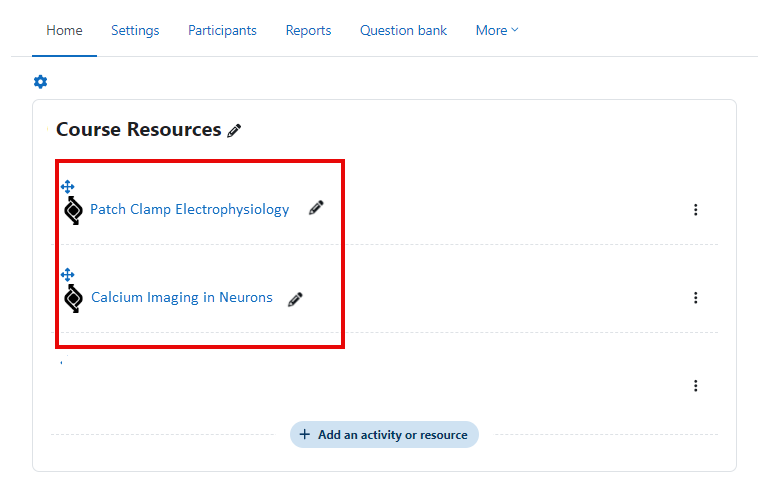The width and height of the screenshot is (775, 484).
Task: Expand the More navigation dropdown
Action: pos(497,30)
